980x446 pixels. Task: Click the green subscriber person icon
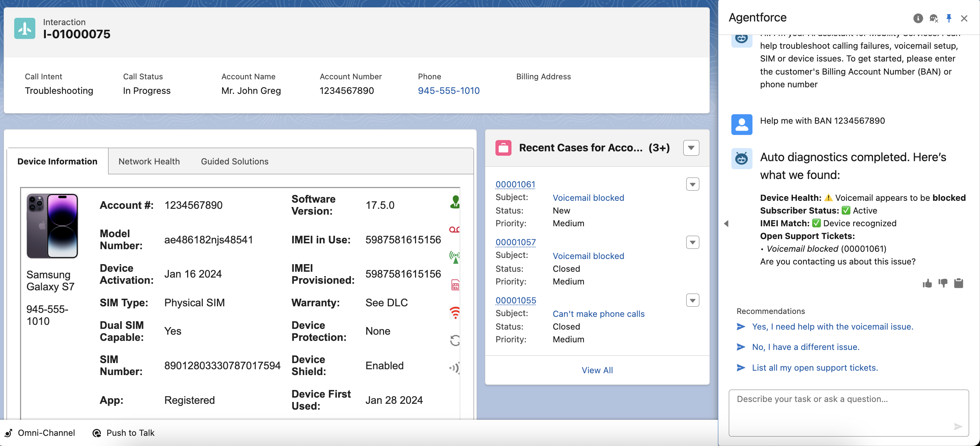tap(455, 202)
